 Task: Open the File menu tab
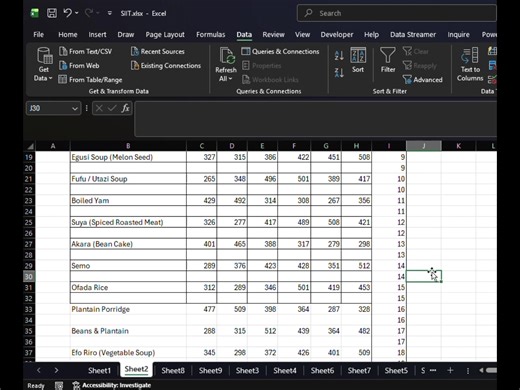click(x=38, y=35)
